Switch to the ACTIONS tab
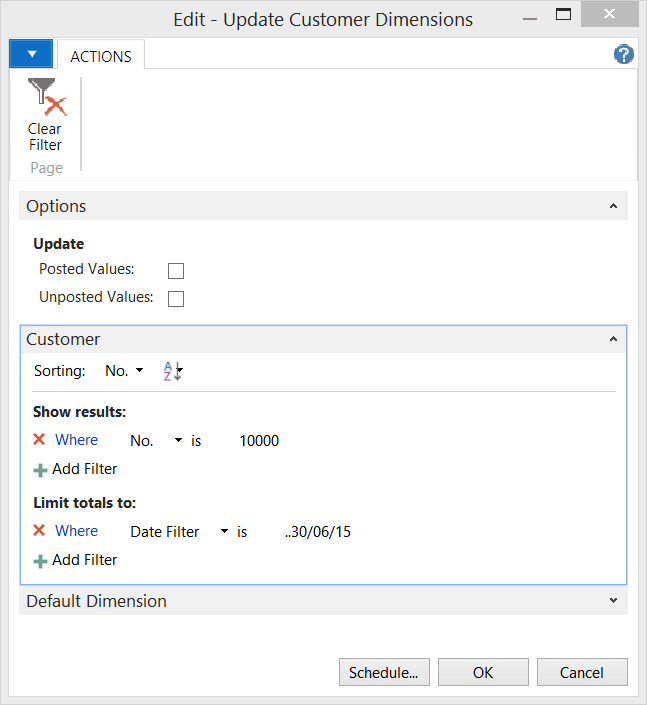The width and height of the screenshot is (647, 705). pos(101,57)
